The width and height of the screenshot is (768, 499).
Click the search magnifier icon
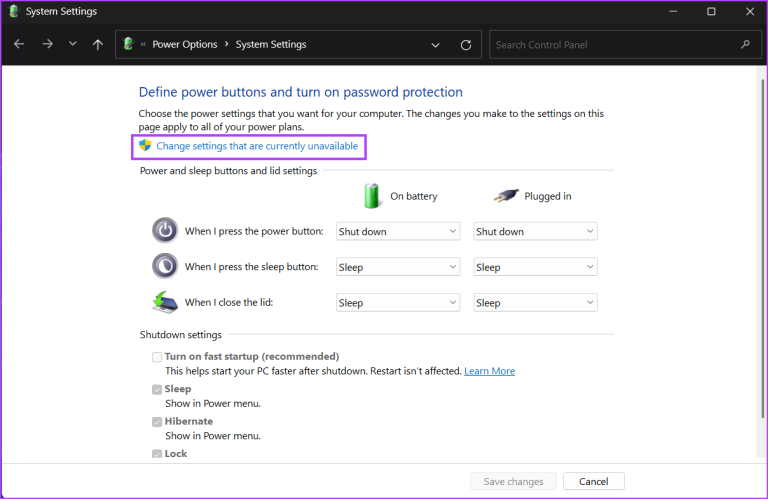click(x=745, y=45)
